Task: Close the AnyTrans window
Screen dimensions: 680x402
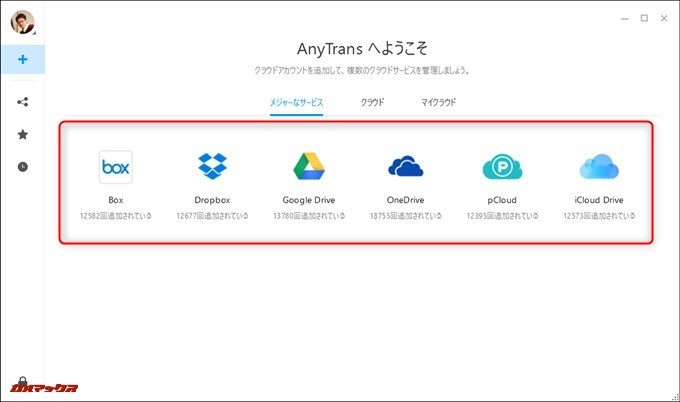Action: (x=664, y=18)
